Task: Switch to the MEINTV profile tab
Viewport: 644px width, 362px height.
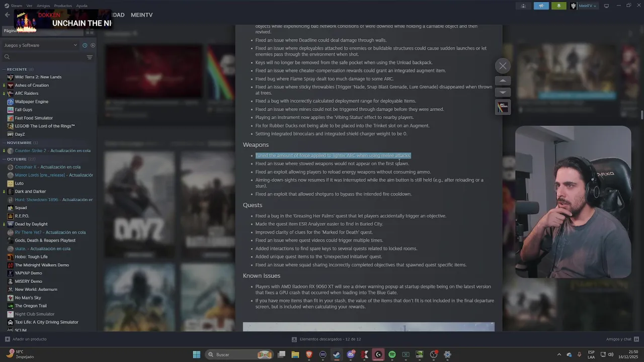Action: [x=141, y=15]
